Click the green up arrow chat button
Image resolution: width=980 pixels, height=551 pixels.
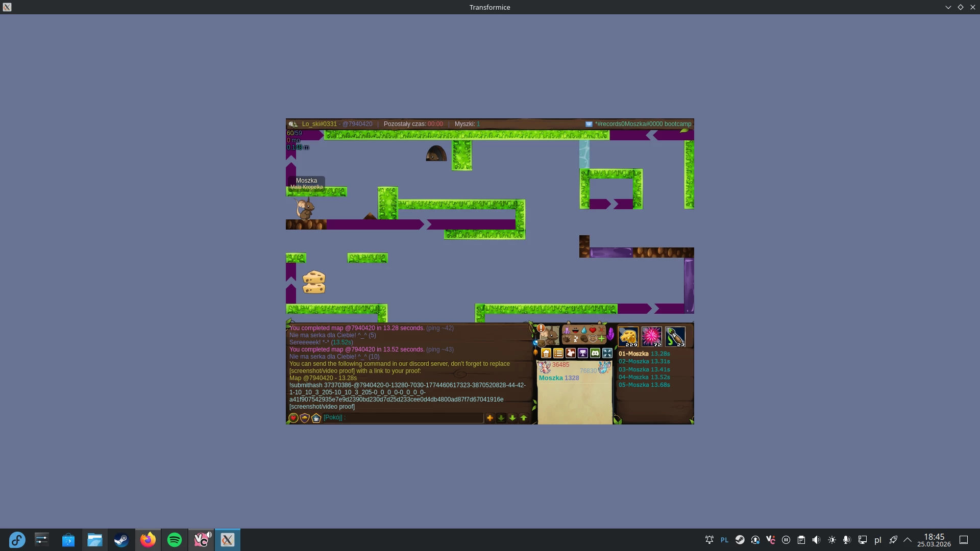point(524,418)
